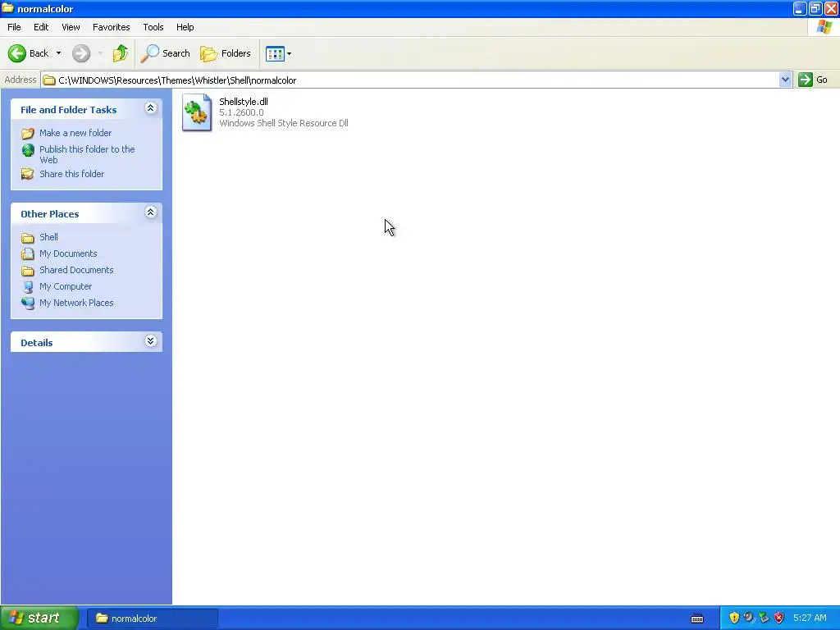Click the yellow security shield tray icon
Image resolution: width=840 pixels, height=630 pixels.
click(734, 618)
